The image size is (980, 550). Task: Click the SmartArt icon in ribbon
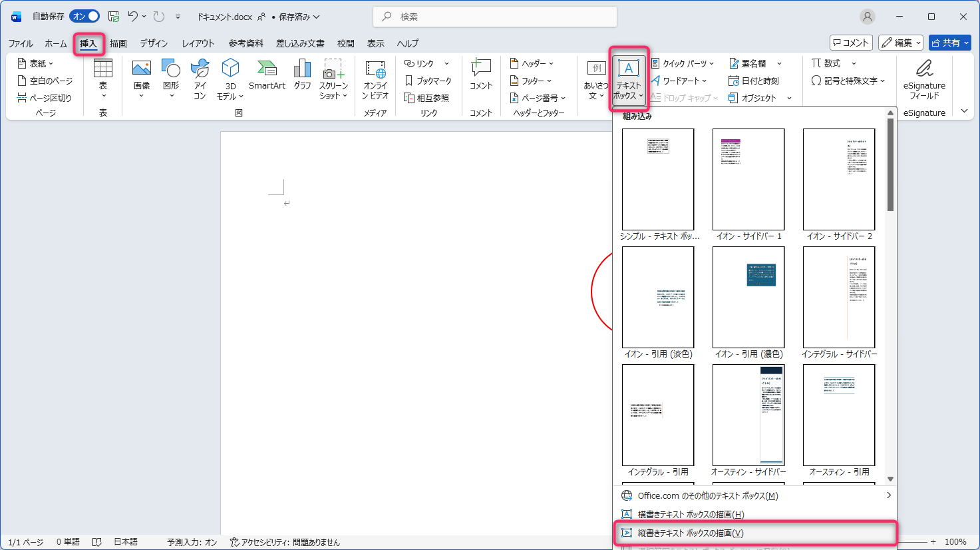[x=267, y=75]
